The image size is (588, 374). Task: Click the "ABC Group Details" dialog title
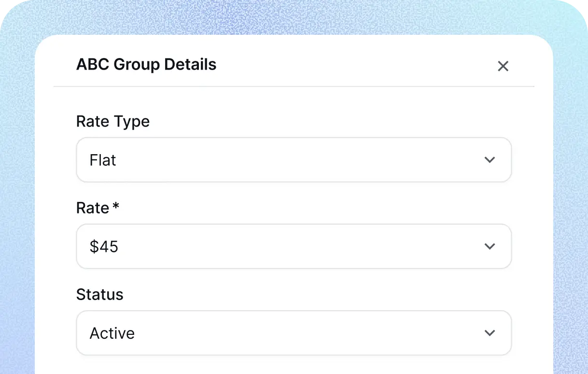coord(146,65)
